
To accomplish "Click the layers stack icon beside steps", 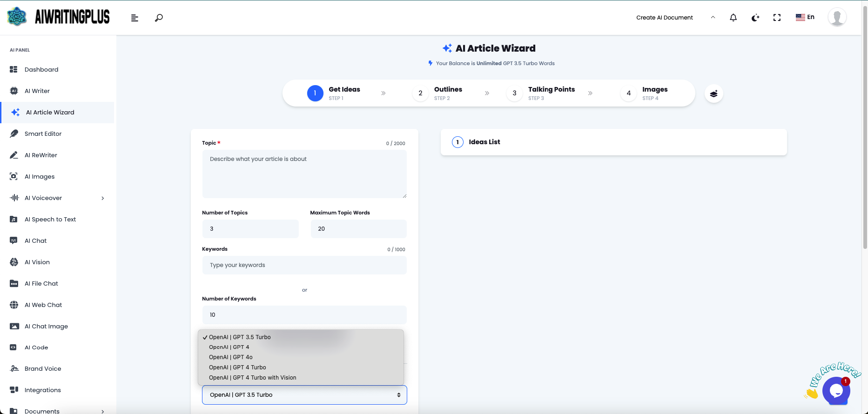I will (x=713, y=93).
